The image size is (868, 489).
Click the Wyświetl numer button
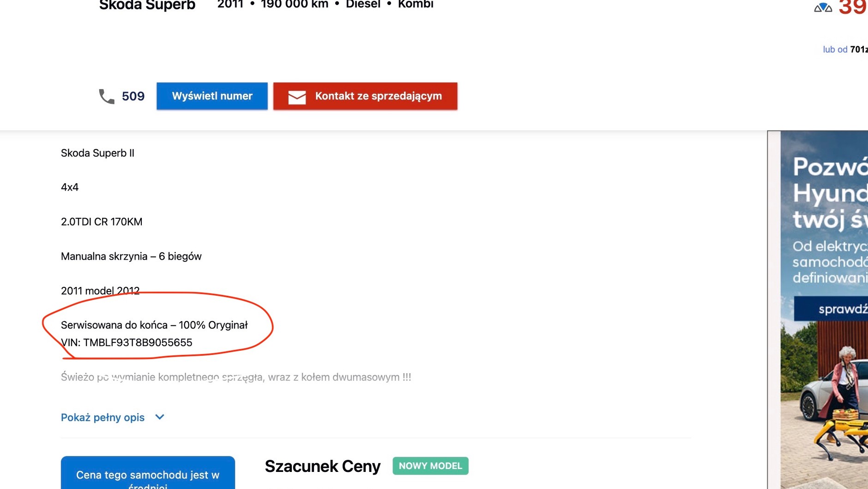[x=212, y=96]
